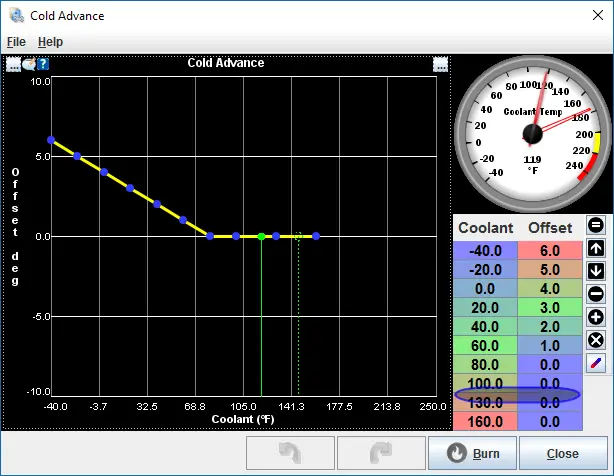Open the File menu
This screenshot has width=614, height=476.
point(16,42)
